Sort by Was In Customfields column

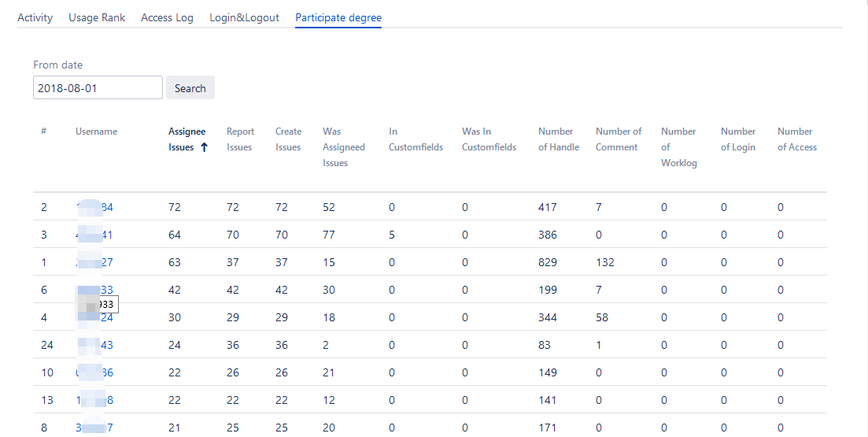[489, 139]
